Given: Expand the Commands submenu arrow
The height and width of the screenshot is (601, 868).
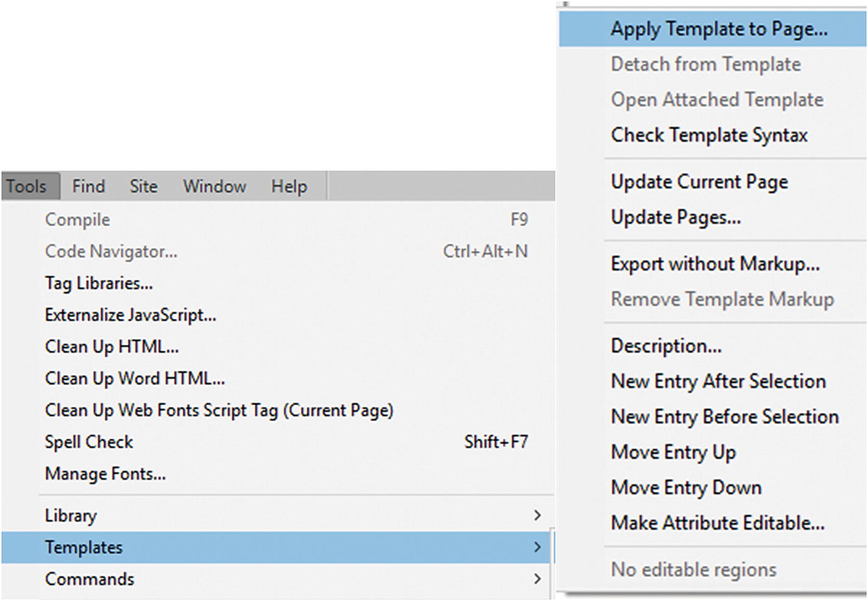Looking at the screenshot, I should click(537, 579).
